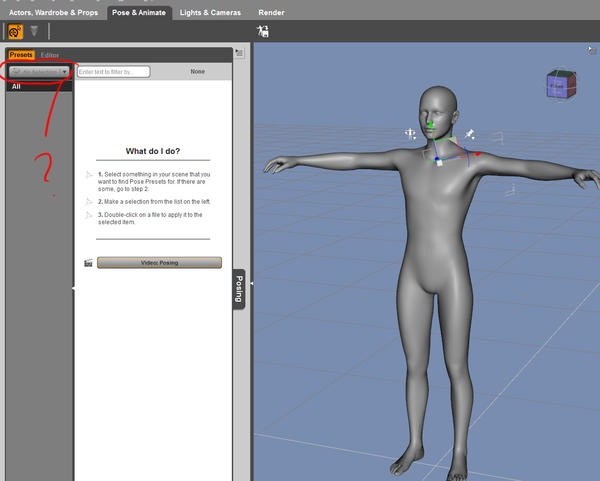Open the Presets pane options menu icon
This screenshot has height=481, width=600.
pyautogui.click(x=240, y=53)
